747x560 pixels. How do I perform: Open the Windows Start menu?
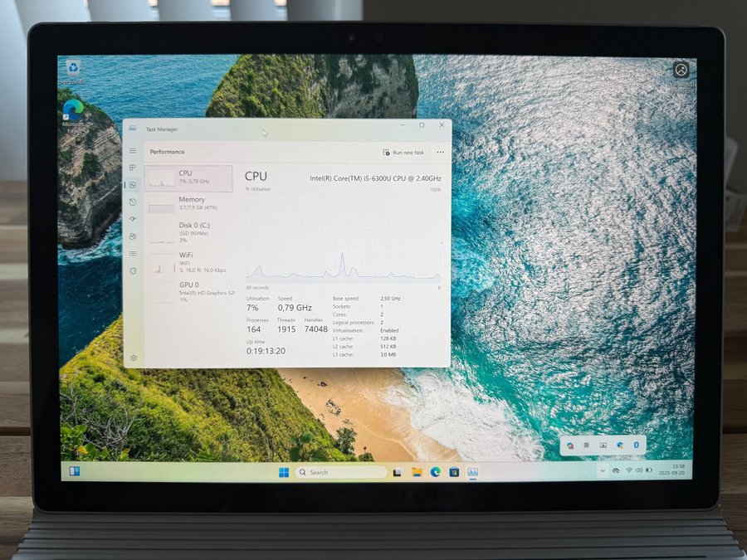coord(284,472)
